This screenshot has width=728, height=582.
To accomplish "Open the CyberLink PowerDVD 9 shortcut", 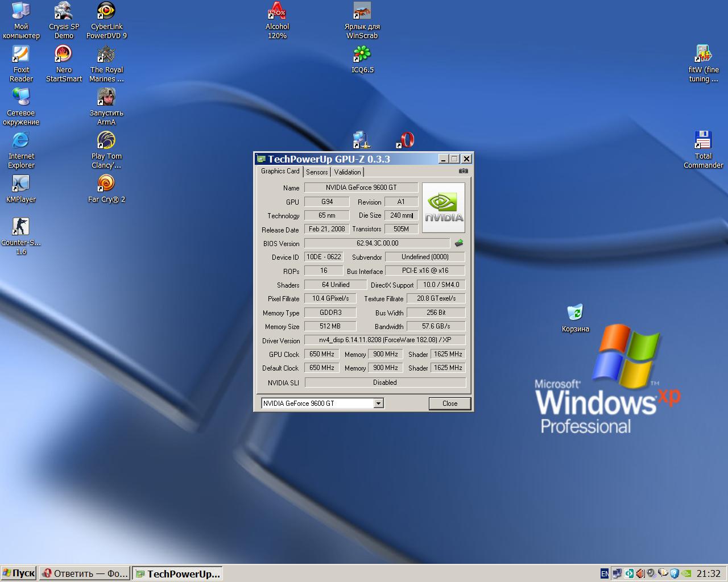I will 106,20.
